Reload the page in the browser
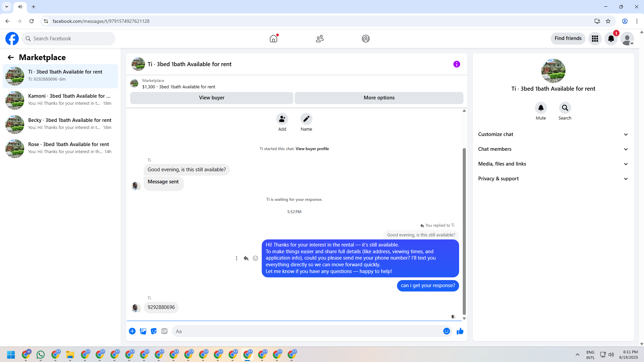 [x=32, y=21]
